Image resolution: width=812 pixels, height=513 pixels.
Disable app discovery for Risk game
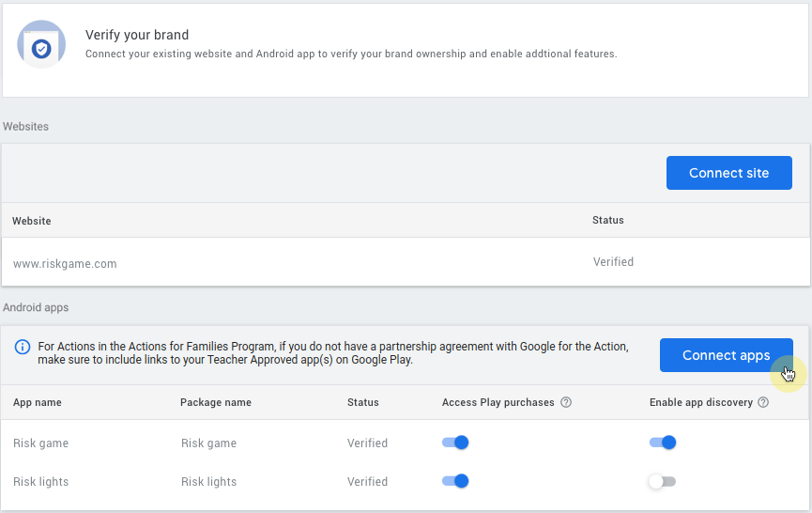coord(663,443)
